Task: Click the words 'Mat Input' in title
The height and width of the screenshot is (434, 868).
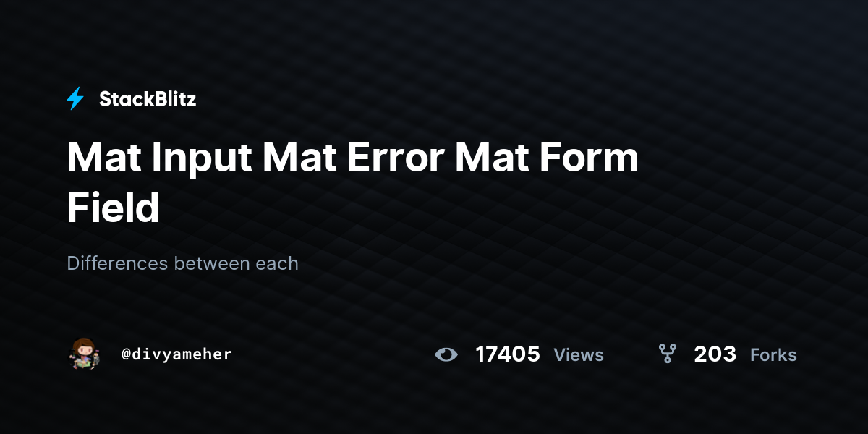Action: coord(159,158)
